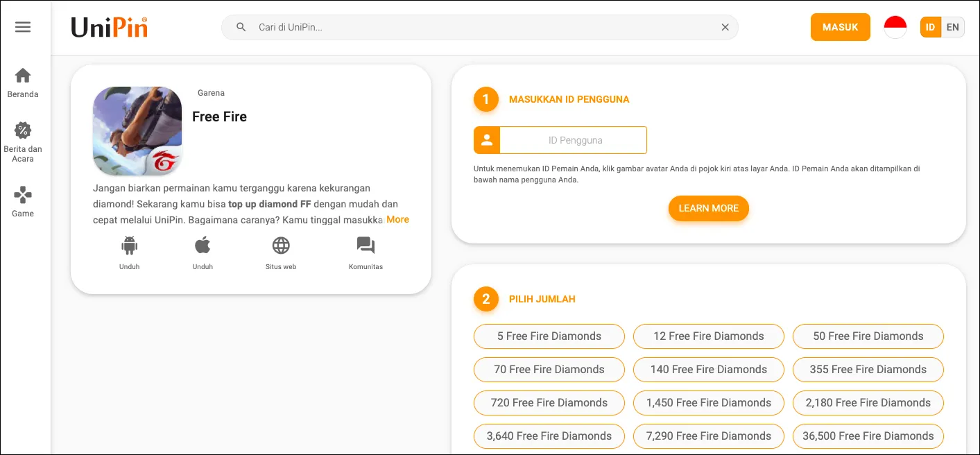Choose 1,450 Free Fire Diamonds
Screen dimensions: 980x455
click(708, 402)
